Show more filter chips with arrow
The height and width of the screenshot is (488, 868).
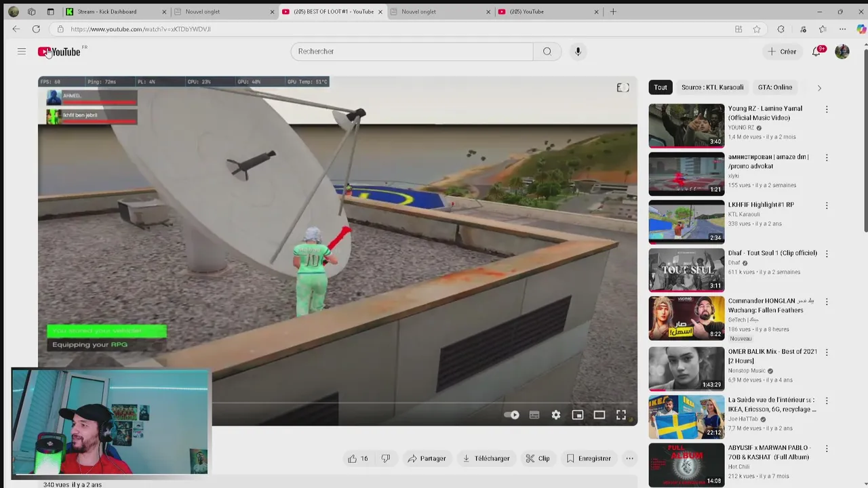[819, 87]
